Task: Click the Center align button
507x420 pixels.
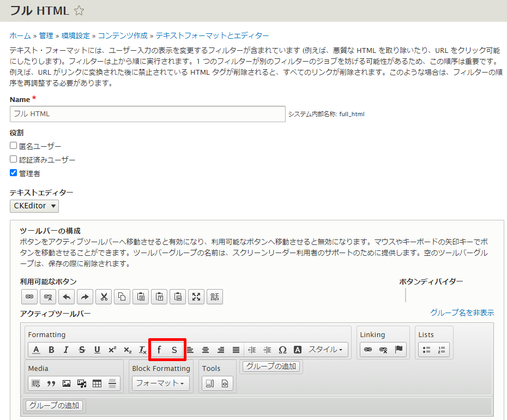Action: [x=206, y=350]
